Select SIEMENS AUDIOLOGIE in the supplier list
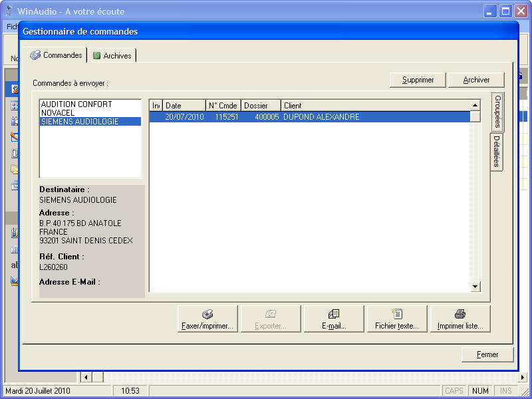This screenshot has height=399, width=532. click(80, 122)
